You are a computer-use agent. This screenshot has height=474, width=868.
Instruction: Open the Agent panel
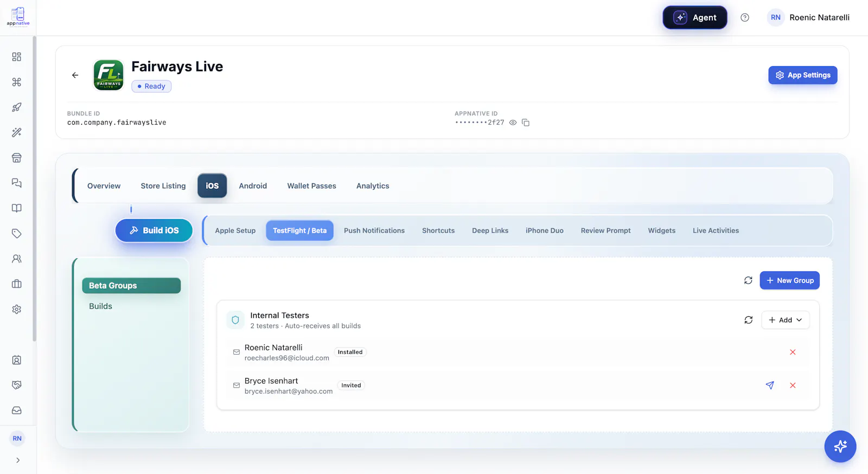695,17
